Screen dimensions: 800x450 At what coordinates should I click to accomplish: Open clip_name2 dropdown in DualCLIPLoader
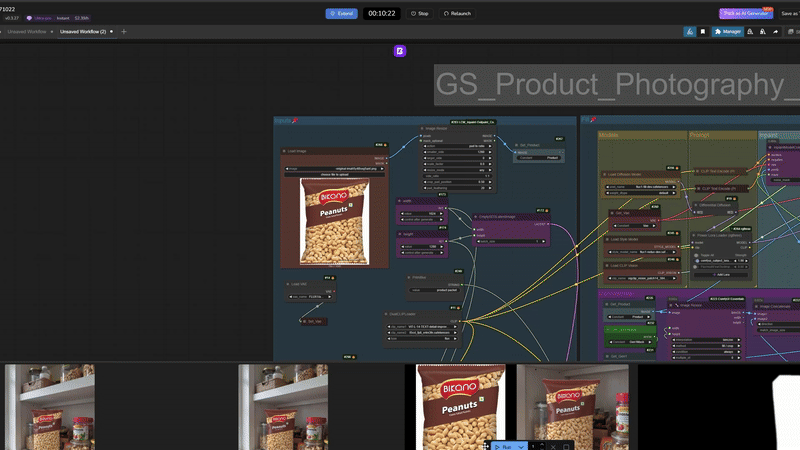(422, 333)
